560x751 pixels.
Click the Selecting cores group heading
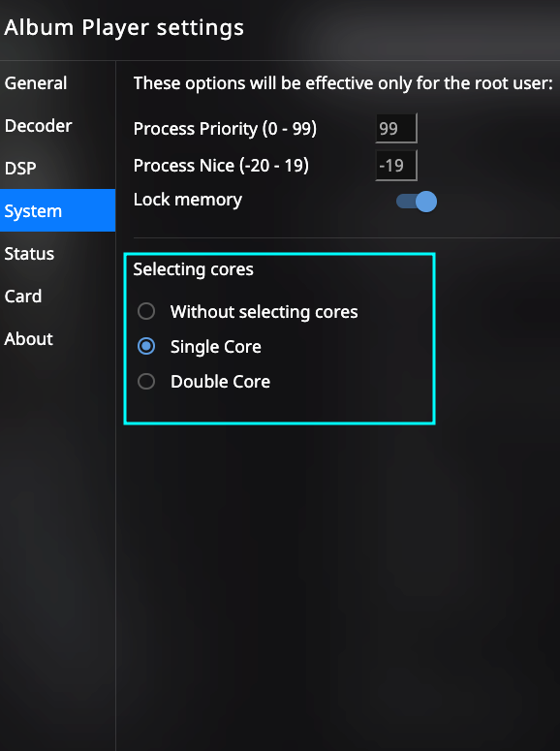(193, 269)
